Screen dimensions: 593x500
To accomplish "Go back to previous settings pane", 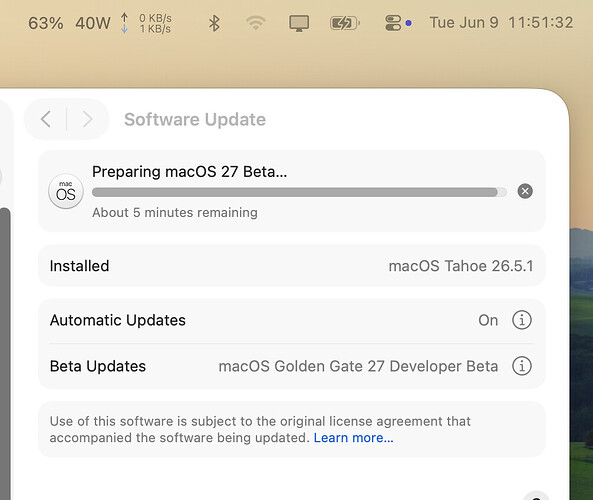I will click(x=46, y=119).
